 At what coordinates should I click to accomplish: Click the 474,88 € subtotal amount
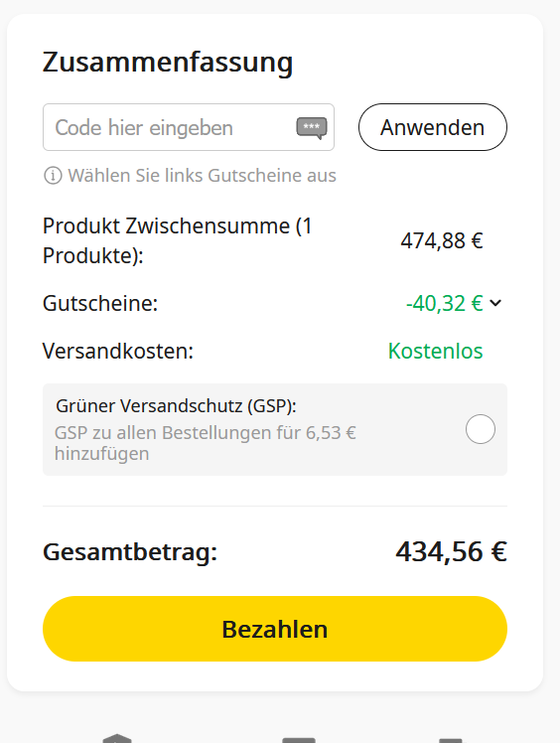click(x=442, y=240)
